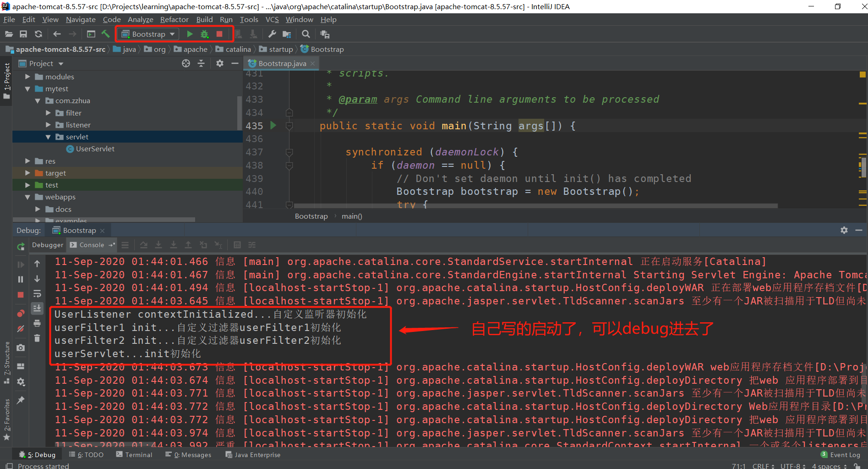868x469 pixels.
Task: Toggle the tool window bars icon bottom-left
Action: point(9,466)
